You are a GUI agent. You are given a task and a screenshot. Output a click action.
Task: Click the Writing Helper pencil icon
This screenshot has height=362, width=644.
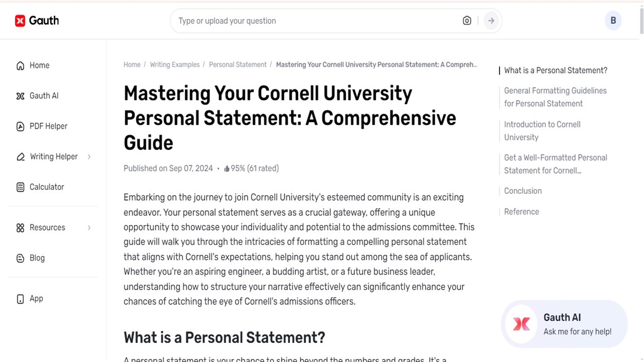(20, 156)
